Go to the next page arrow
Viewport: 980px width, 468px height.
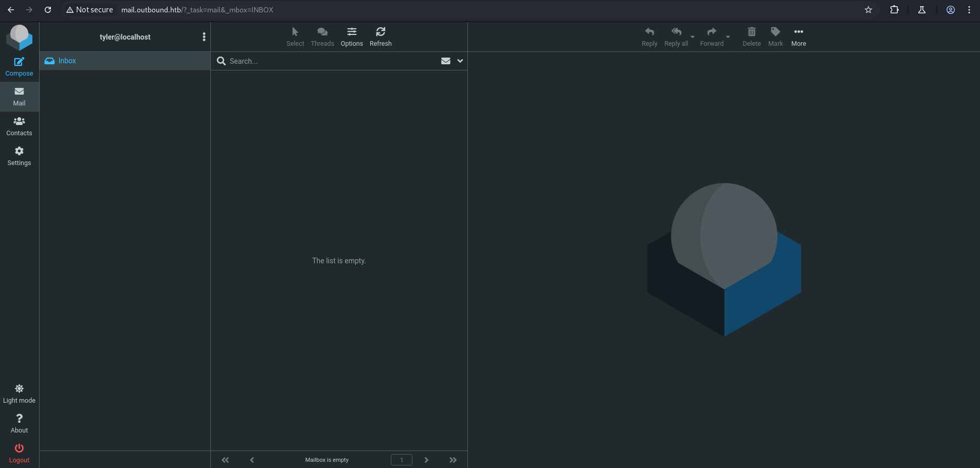pos(426,460)
